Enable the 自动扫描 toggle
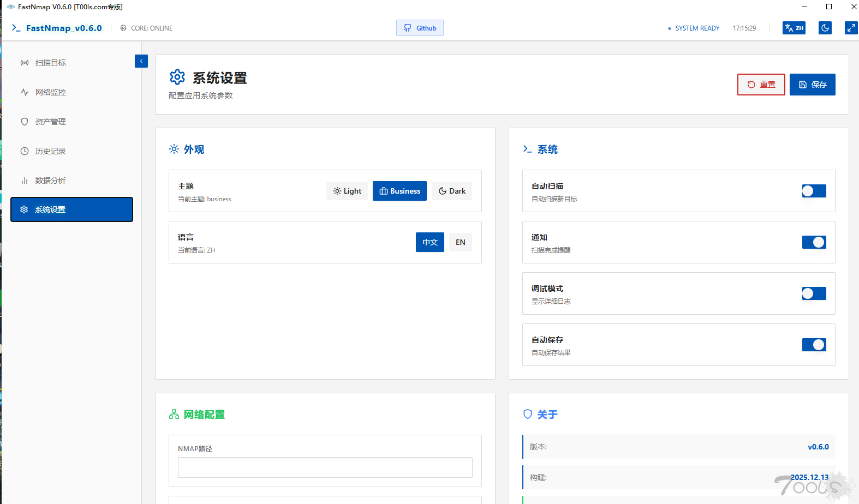The image size is (859, 504). 814,191
